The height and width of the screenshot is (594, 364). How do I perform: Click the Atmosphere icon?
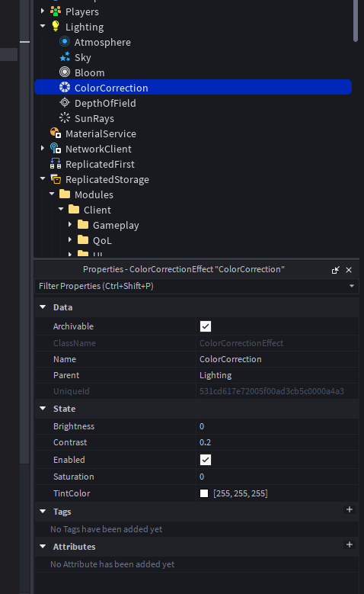click(65, 42)
